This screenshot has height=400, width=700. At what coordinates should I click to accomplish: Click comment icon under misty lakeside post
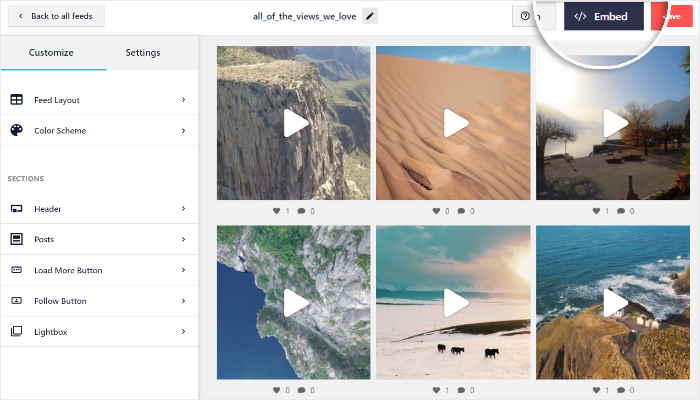click(x=621, y=211)
